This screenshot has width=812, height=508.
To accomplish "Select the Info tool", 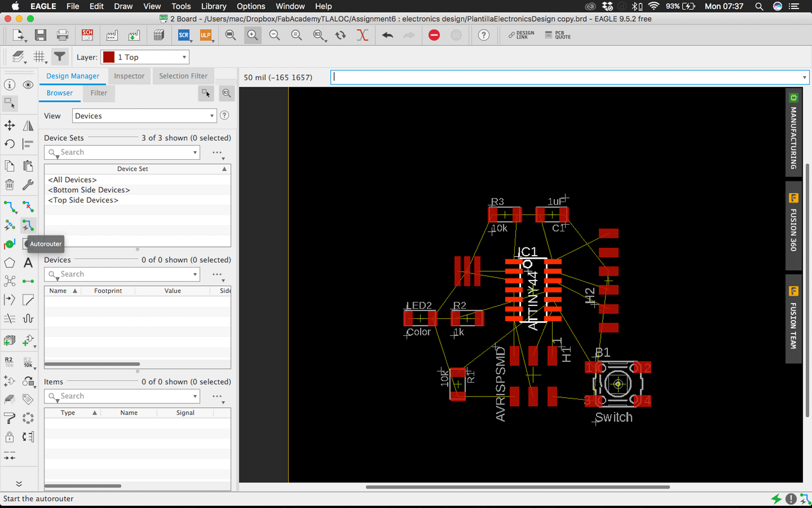I will click(10, 84).
